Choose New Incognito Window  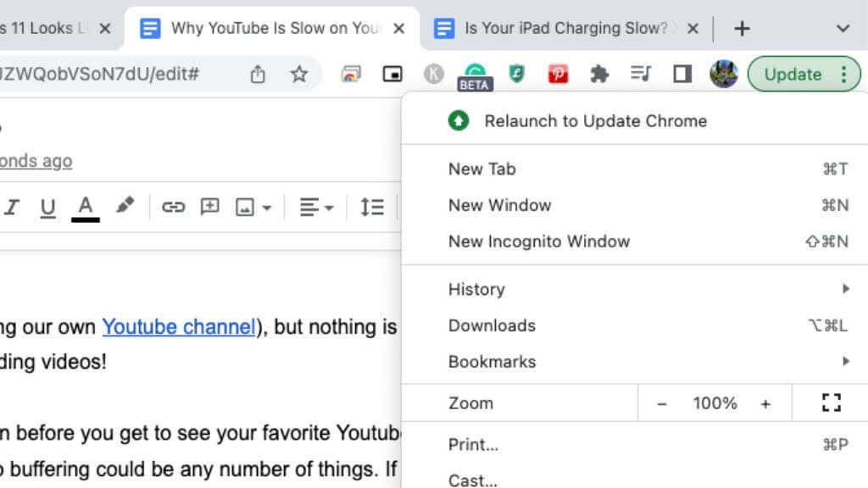(635, 241)
